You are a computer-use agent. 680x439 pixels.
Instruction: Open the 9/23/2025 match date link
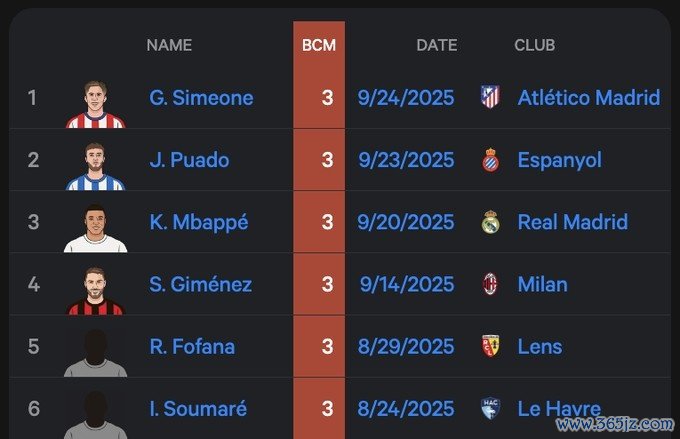tap(406, 160)
